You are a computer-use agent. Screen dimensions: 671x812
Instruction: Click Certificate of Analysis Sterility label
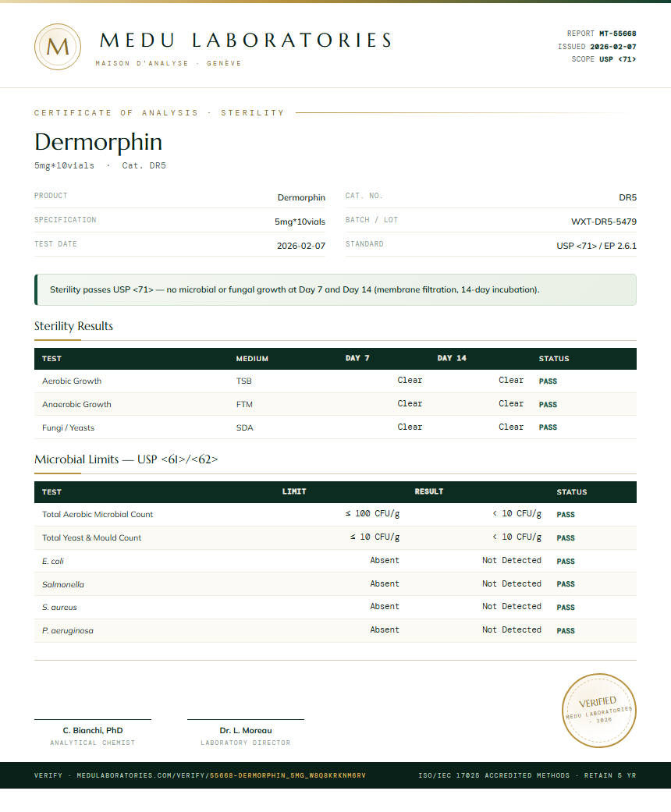[x=160, y=113]
